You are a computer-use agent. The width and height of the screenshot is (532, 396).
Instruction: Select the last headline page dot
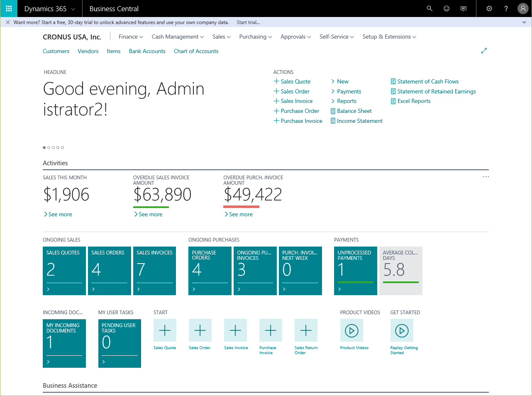tap(63, 147)
